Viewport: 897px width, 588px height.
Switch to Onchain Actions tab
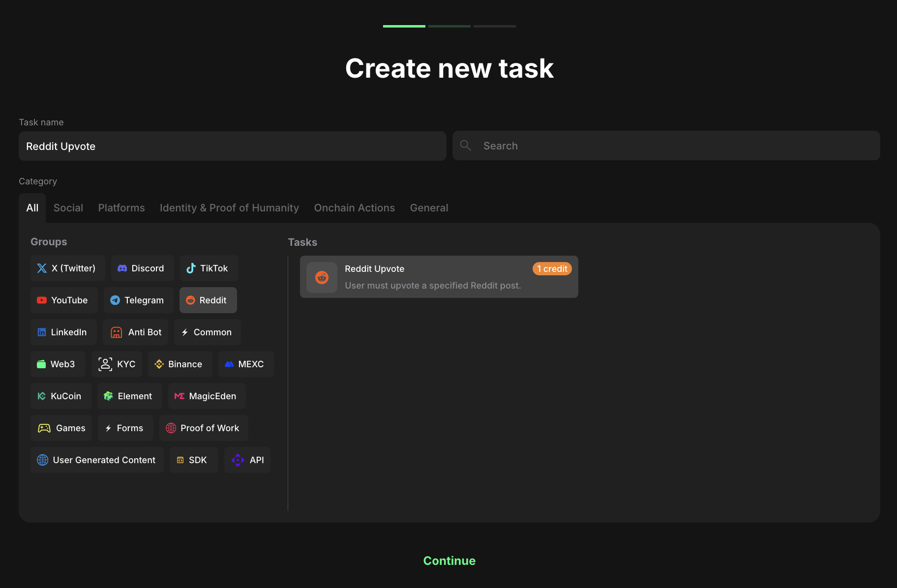[x=355, y=208]
